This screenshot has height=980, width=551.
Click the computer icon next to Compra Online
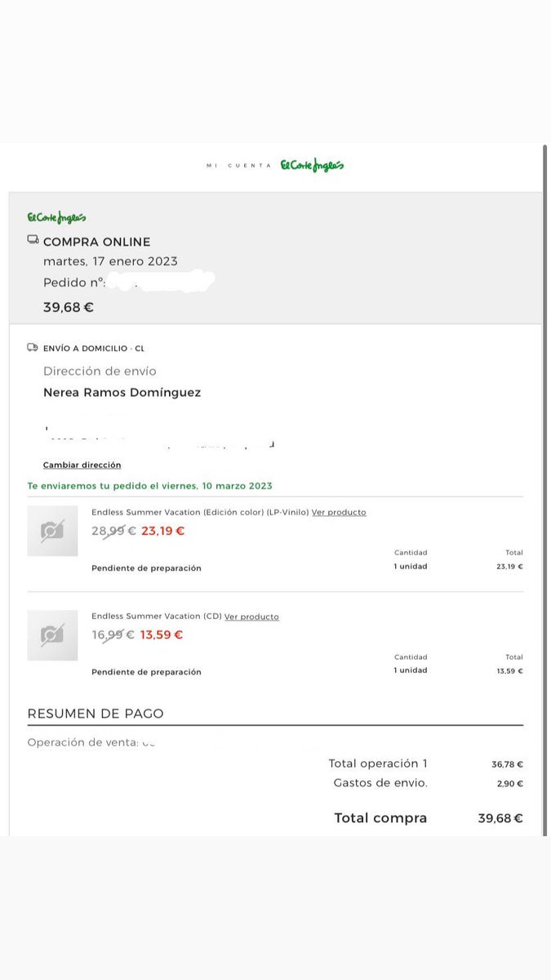pyautogui.click(x=33, y=240)
